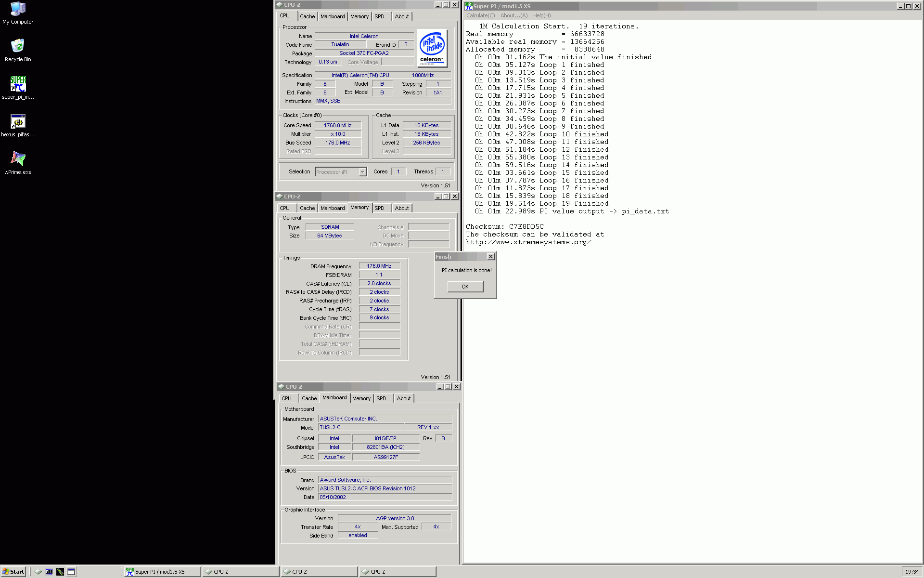Select the hexus_pifast desktop icon
Viewport: 924px width, 578px height.
pyautogui.click(x=18, y=125)
